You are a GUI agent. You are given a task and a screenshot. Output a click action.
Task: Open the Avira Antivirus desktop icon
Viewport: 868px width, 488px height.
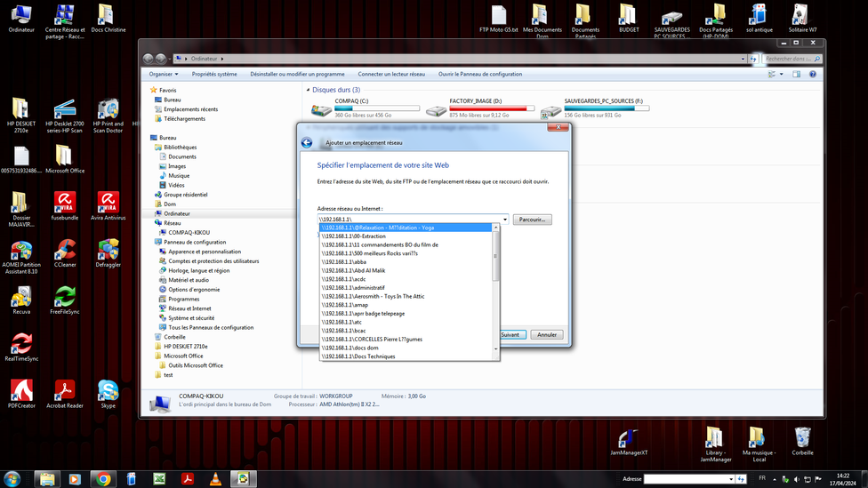pos(108,204)
